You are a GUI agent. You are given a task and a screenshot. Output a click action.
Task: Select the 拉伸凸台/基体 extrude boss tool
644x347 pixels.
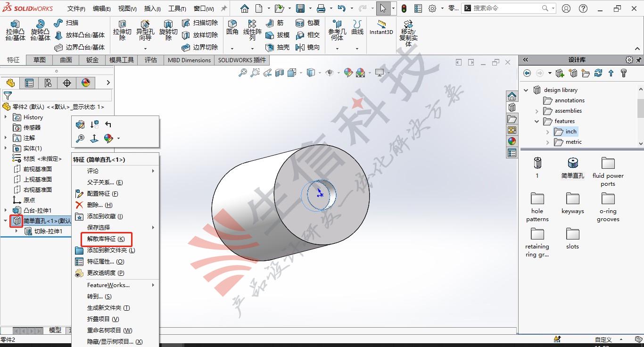pyautogui.click(x=15, y=31)
